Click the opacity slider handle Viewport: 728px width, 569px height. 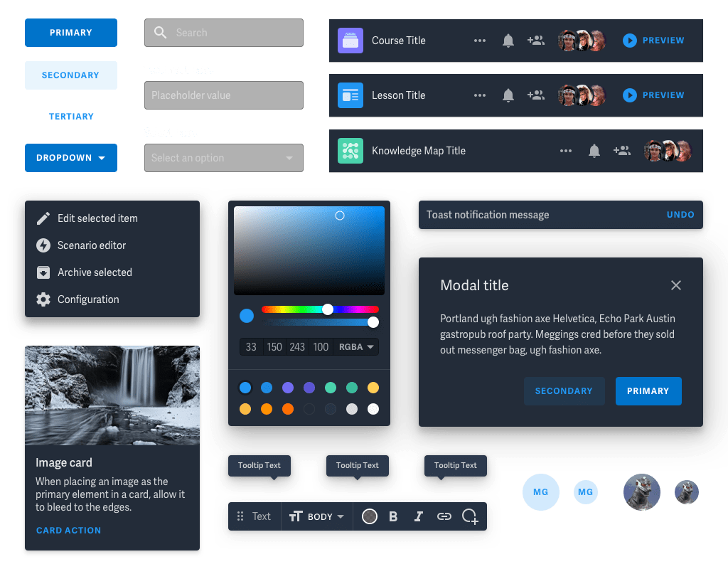(x=373, y=322)
